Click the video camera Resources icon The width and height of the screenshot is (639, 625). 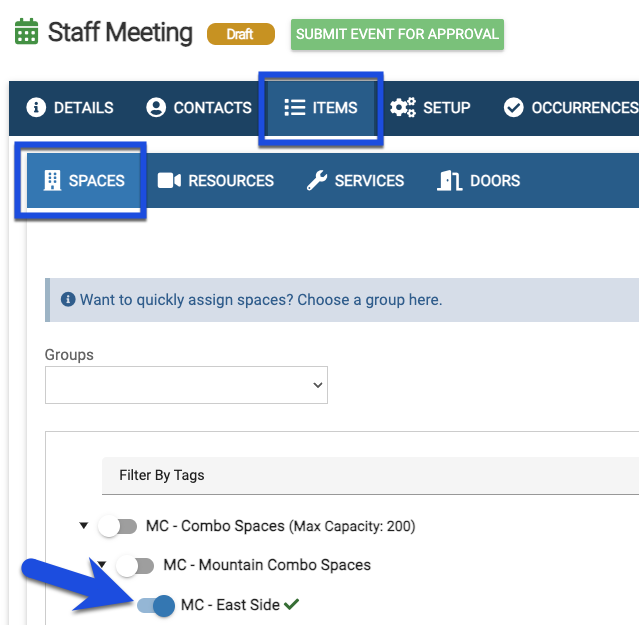click(169, 181)
